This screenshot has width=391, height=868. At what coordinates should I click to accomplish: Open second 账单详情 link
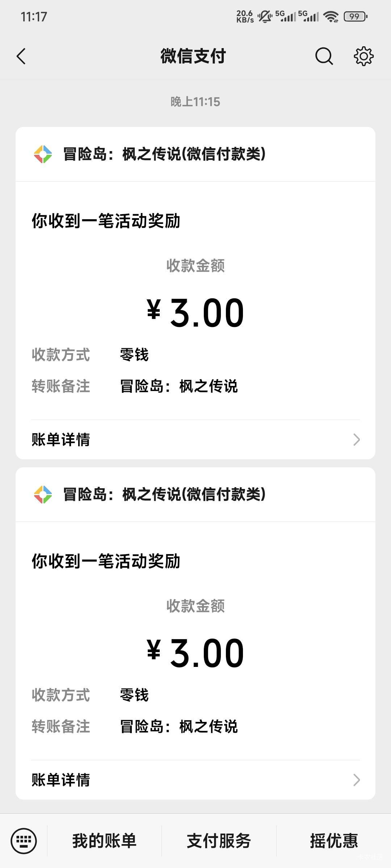pyautogui.click(x=61, y=780)
